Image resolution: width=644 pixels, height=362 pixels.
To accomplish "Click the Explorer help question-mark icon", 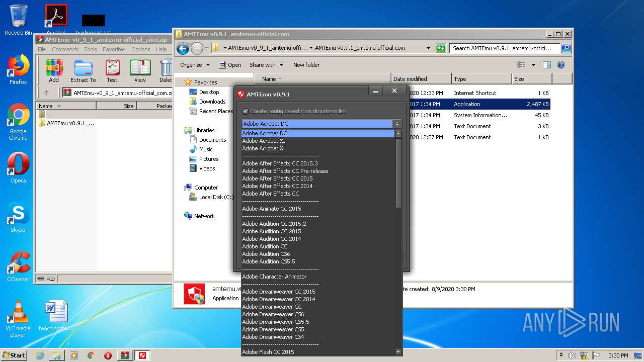I will 561,65.
